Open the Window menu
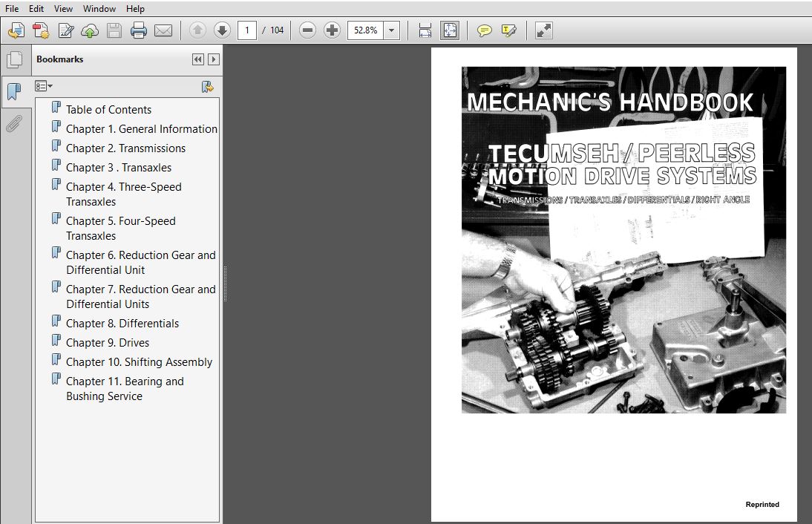This screenshot has width=812, height=524. (99, 9)
